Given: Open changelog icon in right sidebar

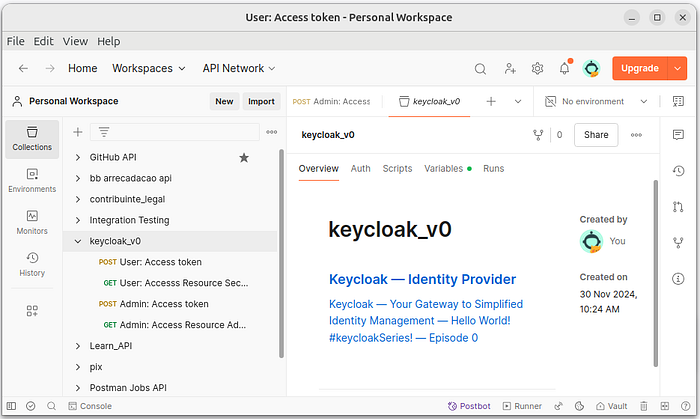Looking at the screenshot, I should [678, 171].
